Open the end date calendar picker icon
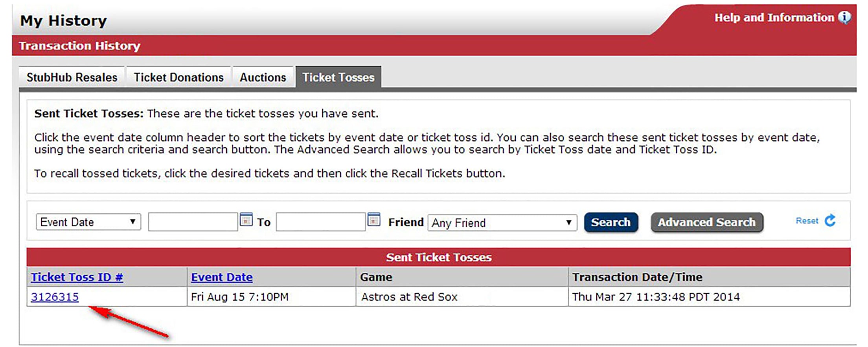This screenshot has width=868, height=347. coord(374,220)
